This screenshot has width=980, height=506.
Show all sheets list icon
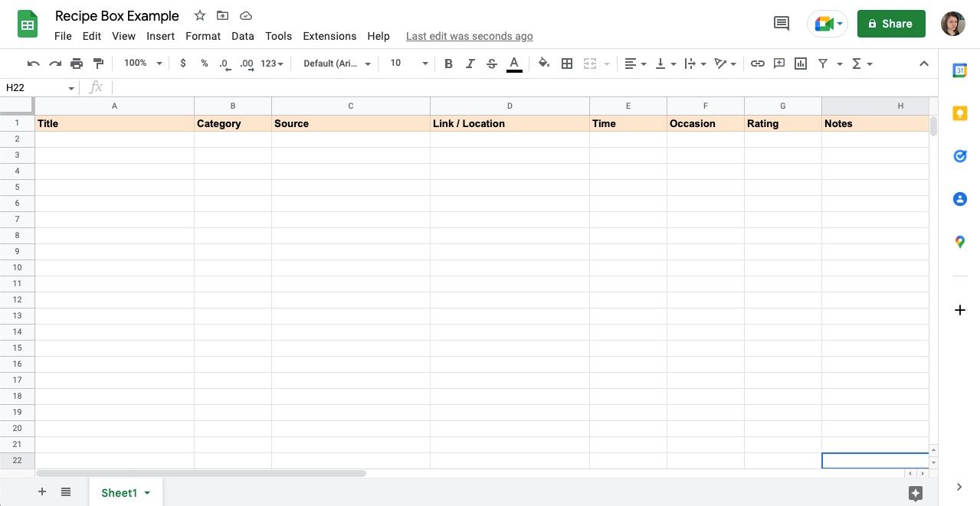click(66, 492)
